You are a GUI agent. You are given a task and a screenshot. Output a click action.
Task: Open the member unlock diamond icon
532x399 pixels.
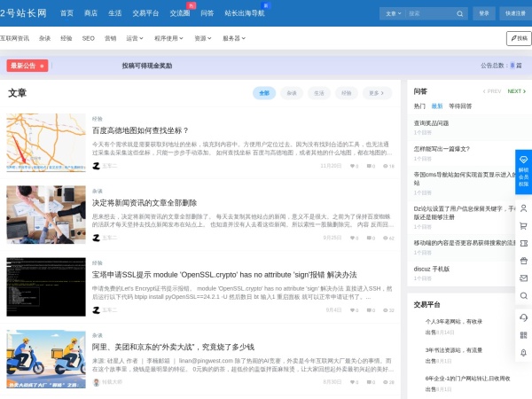click(x=523, y=160)
